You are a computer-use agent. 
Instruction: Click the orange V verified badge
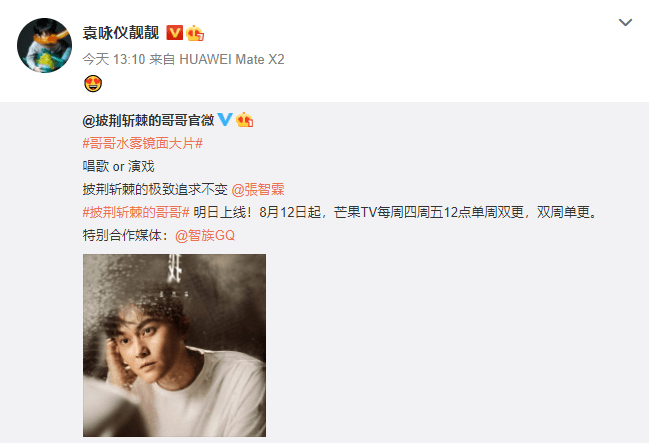174,33
